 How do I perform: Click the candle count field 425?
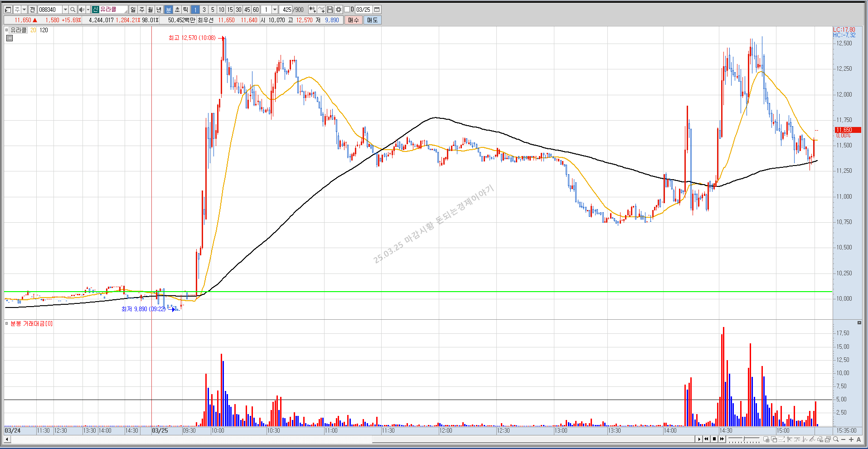[286, 10]
